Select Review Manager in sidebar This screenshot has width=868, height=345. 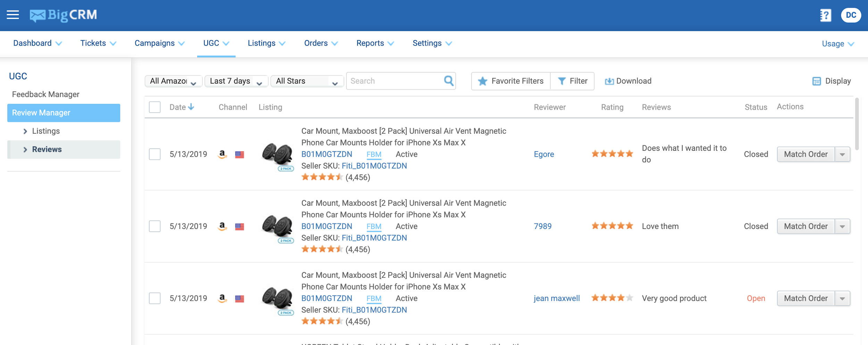(64, 113)
